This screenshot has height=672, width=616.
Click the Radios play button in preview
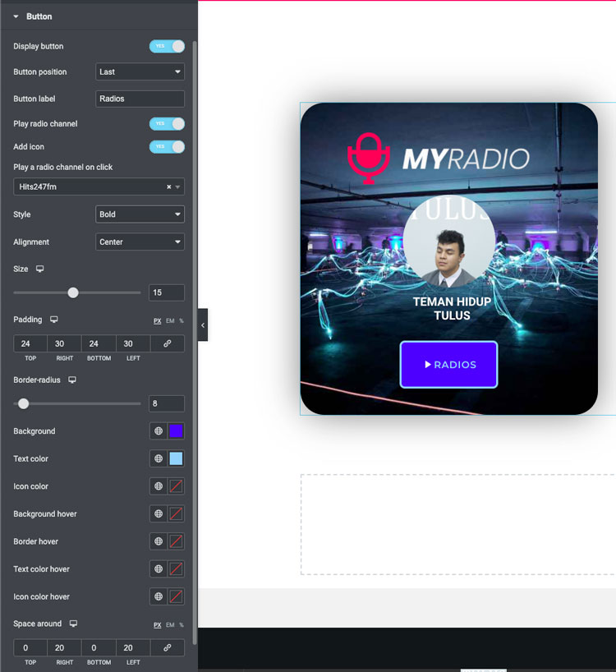coord(448,364)
